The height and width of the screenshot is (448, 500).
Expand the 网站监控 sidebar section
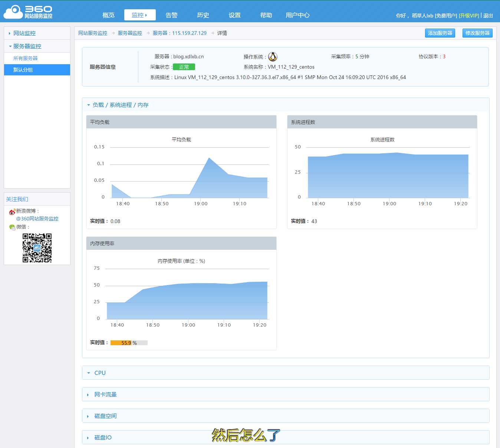click(37, 33)
